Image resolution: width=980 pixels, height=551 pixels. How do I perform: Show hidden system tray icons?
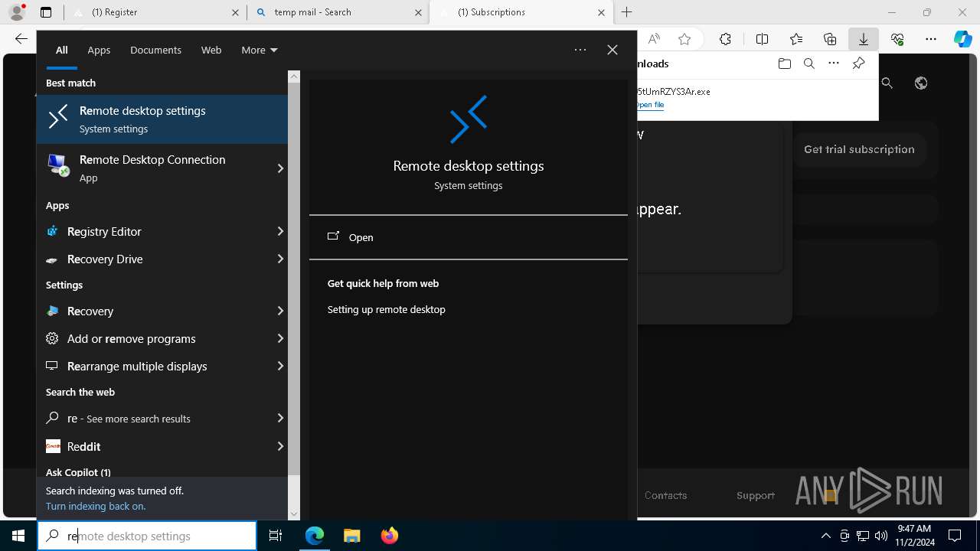click(825, 536)
